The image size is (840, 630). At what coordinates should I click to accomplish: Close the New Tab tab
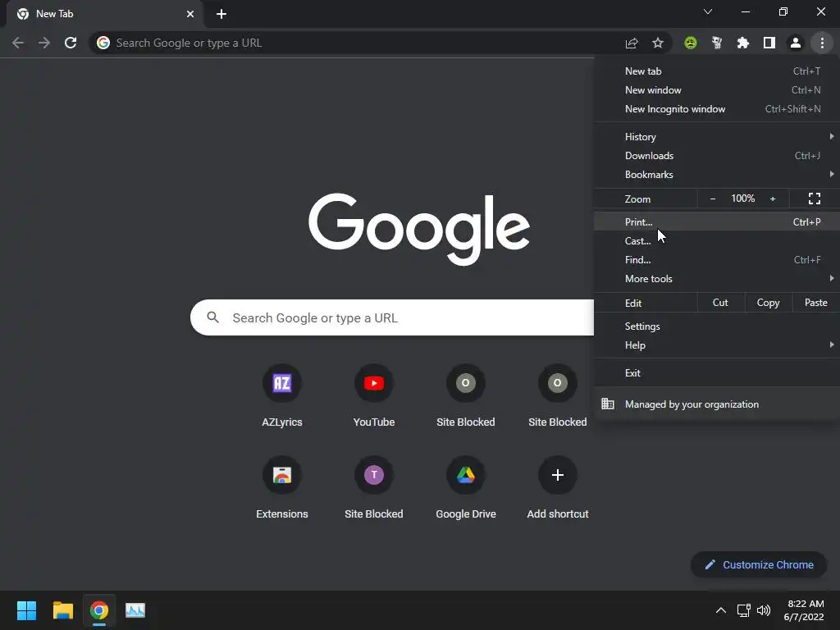[x=190, y=14]
